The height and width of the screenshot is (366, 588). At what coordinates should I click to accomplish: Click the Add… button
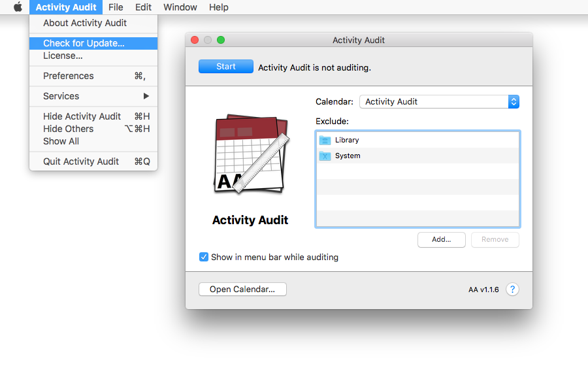click(x=442, y=239)
